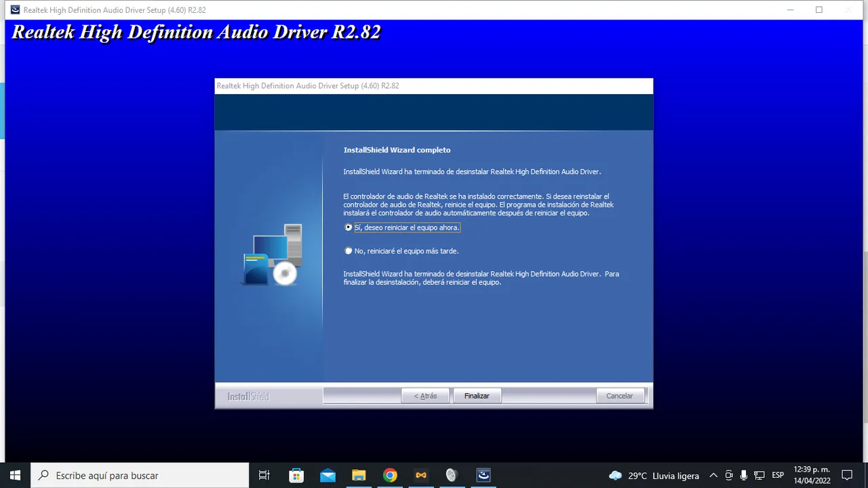Screen dimensions: 868x488
Task: Switch ESP input language indicator
Action: (778, 476)
